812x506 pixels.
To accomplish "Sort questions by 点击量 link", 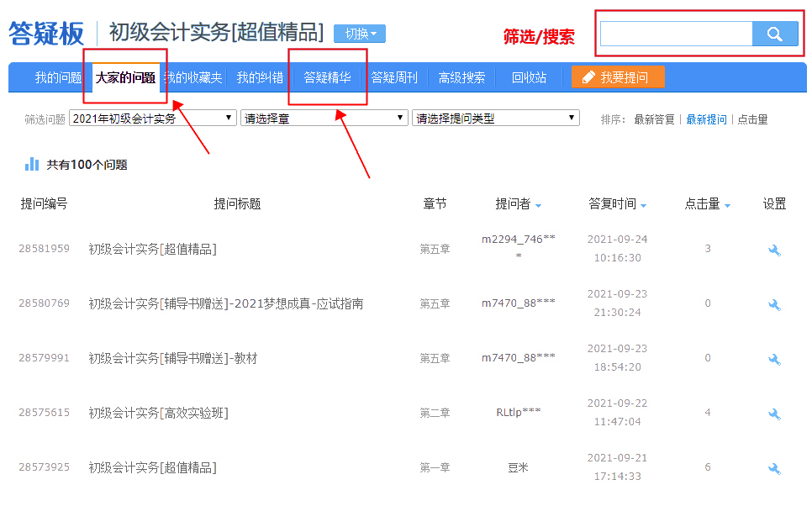I will click(752, 119).
